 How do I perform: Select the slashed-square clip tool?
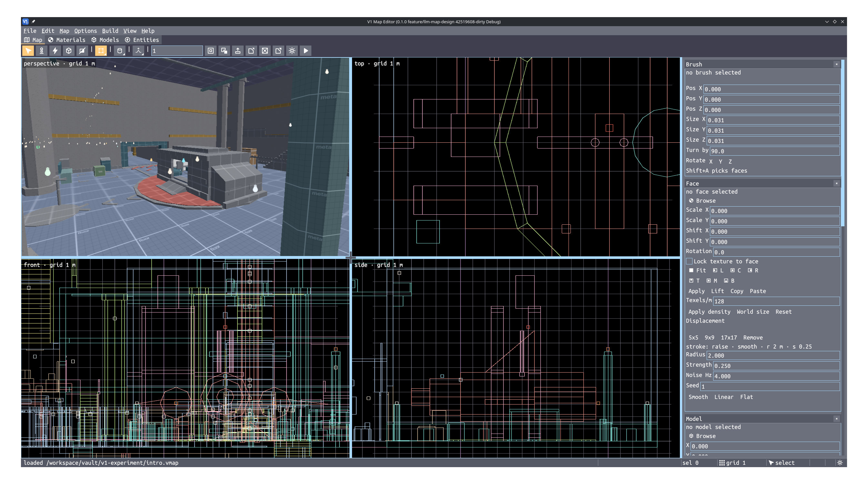point(82,51)
